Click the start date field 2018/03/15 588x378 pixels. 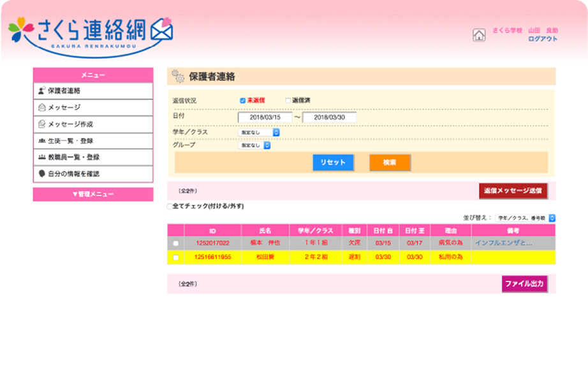(x=265, y=117)
